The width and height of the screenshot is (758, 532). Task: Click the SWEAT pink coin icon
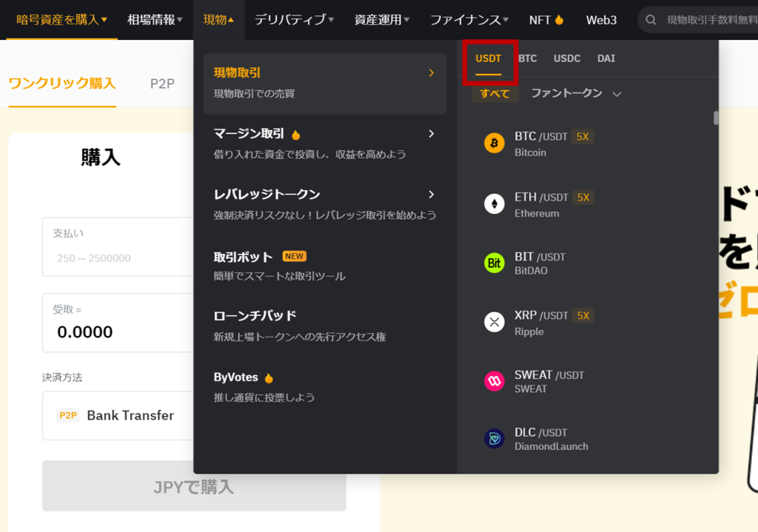click(x=494, y=381)
